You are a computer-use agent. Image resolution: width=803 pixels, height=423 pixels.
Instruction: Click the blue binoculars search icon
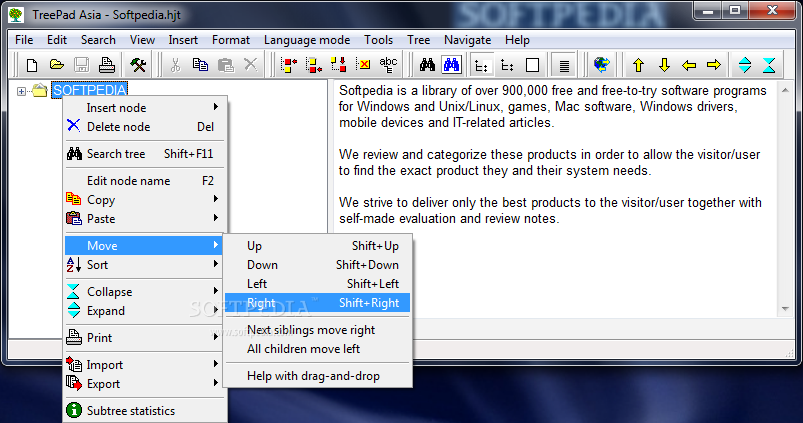pos(452,65)
